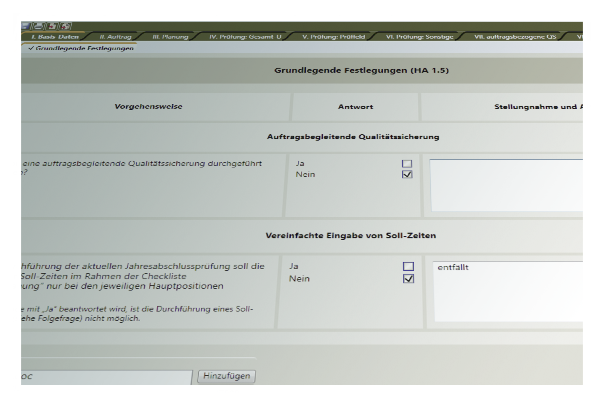Image resolution: width=604 pixels, height=406 pixels.
Task: Select the V. Prüfung: Prüffeld tab
Action: [333, 37]
